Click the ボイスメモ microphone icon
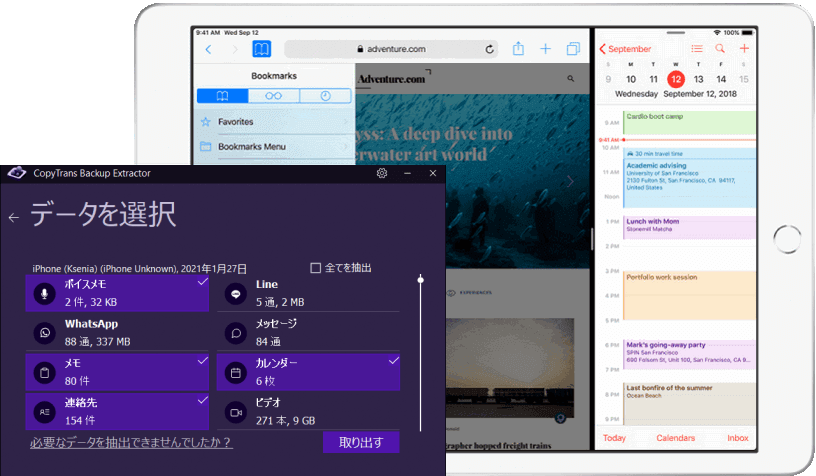Viewport: 816px width, 476px height. (x=45, y=293)
